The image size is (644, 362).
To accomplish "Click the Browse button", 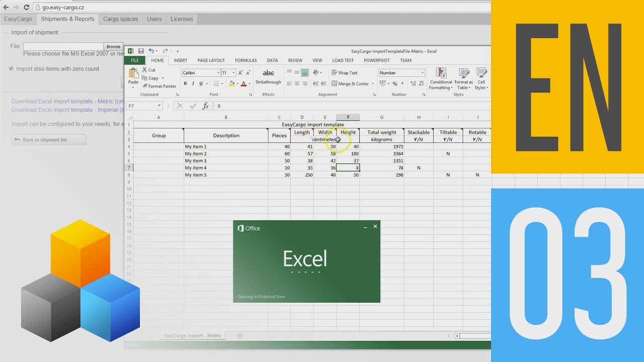I will click(113, 46).
